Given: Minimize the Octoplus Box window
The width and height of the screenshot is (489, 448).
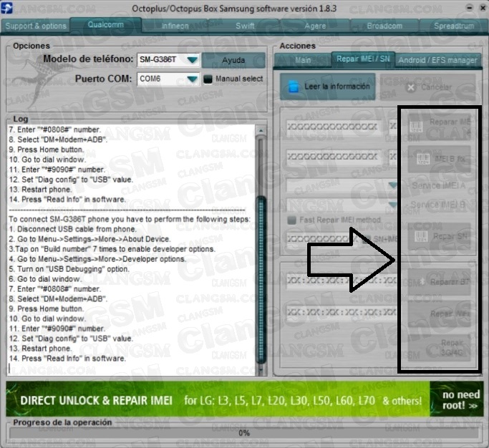Looking at the screenshot, I should 470,7.
